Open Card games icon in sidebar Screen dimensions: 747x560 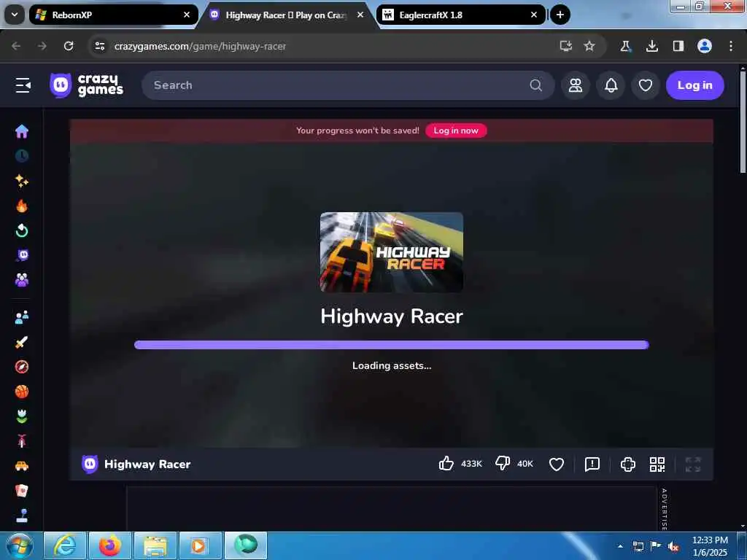point(21,491)
